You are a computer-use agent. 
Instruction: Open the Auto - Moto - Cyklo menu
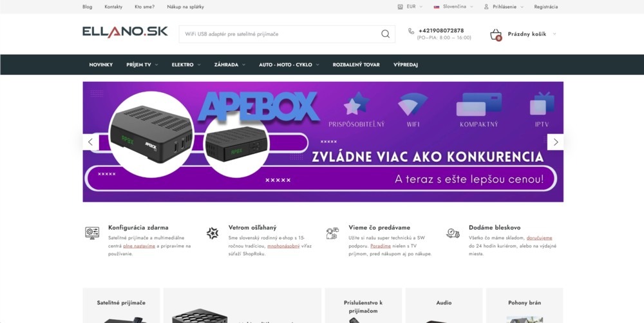point(289,64)
